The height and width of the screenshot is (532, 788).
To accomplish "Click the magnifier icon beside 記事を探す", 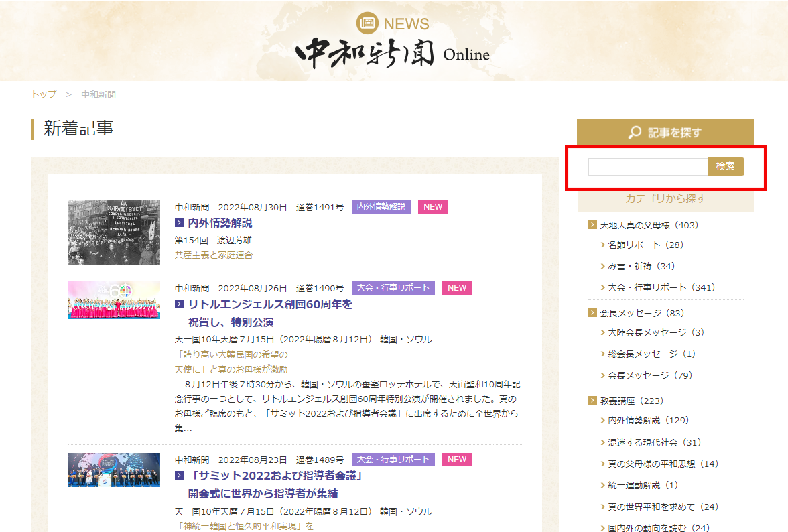I will pos(635,132).
